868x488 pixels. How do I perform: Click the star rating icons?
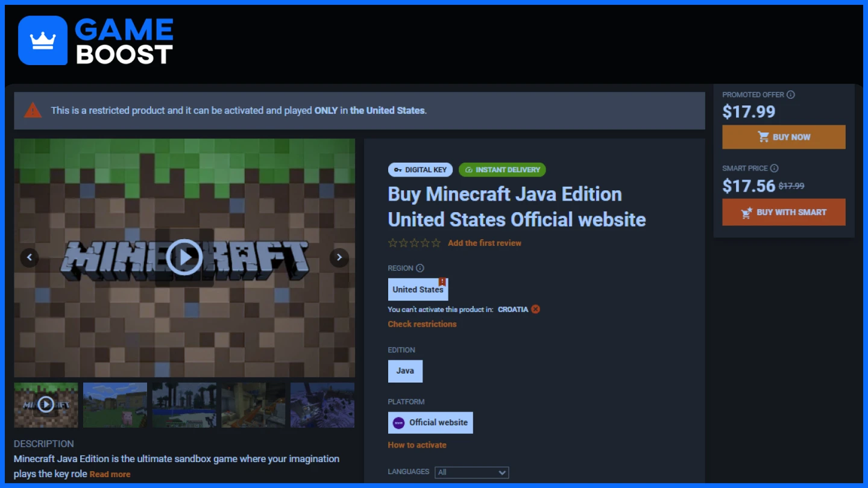point(414,243)
